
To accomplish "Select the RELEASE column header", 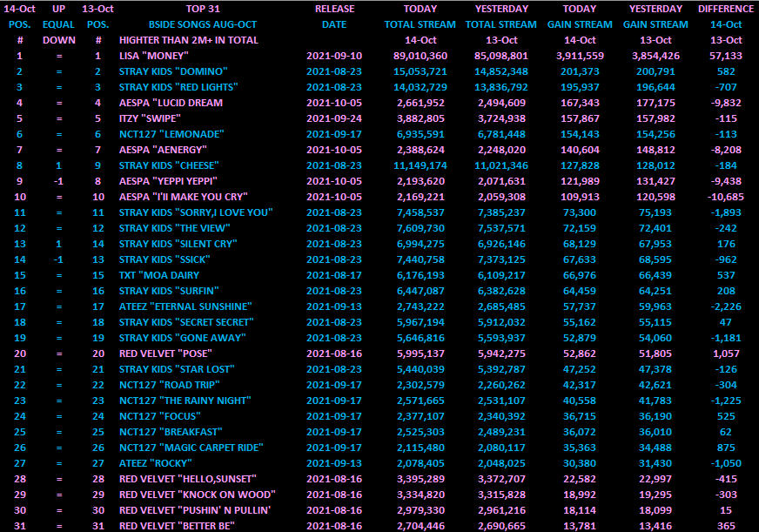I will pyautogui.click(x=334, y=9).
